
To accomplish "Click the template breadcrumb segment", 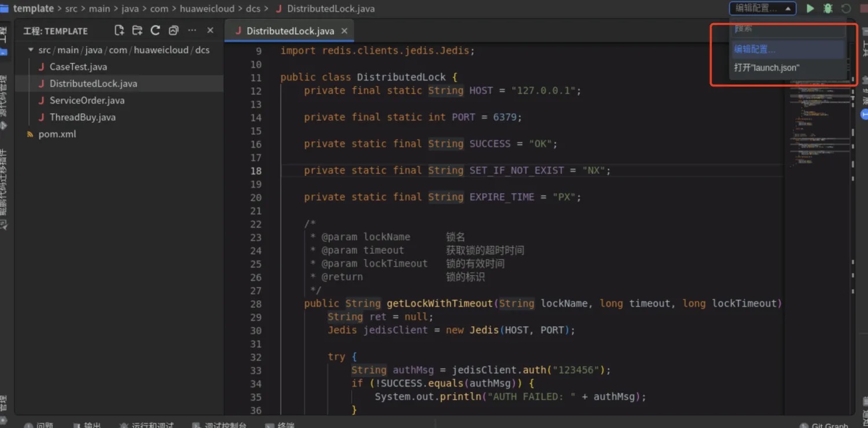I will tap(34, 9).
